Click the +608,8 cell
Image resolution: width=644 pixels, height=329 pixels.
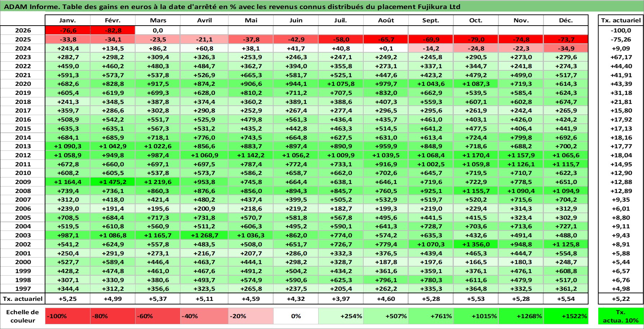[x=566, y=271]
